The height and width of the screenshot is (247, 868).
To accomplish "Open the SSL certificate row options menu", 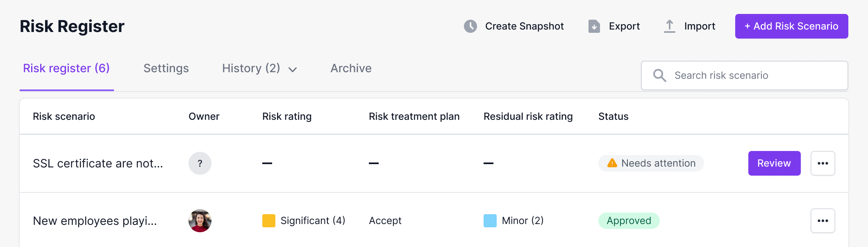I will pyautogui.click(x=823, y=163).
